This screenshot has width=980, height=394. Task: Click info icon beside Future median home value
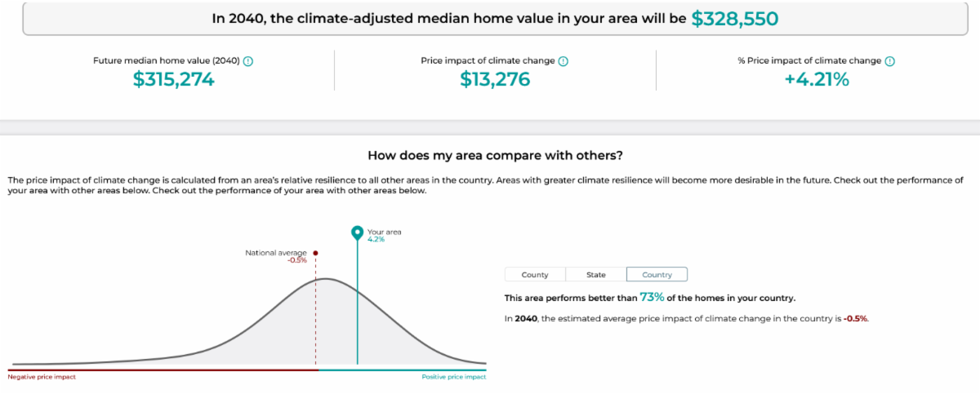click(x=248, y=61)
